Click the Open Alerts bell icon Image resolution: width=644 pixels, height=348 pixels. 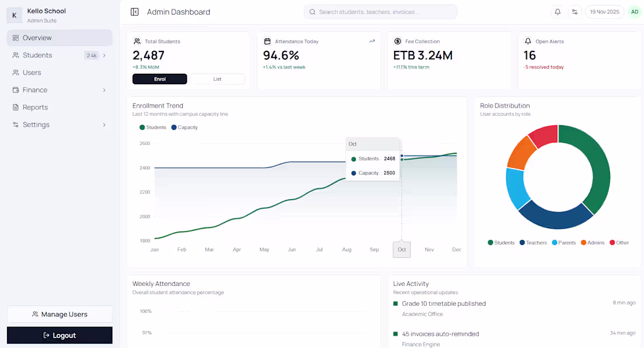click(x=527, y=42)
